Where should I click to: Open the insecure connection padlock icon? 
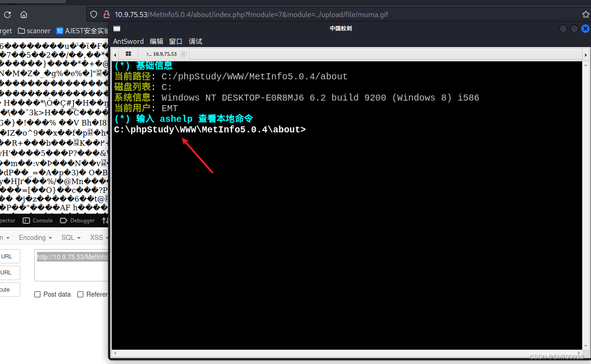[106, 15]
